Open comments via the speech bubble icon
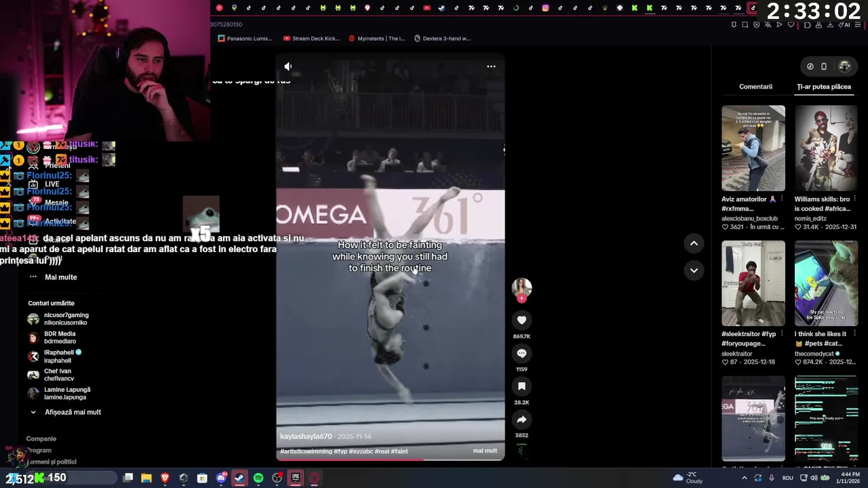The height and width of the screenshot is (488, 868). (521, 353)
